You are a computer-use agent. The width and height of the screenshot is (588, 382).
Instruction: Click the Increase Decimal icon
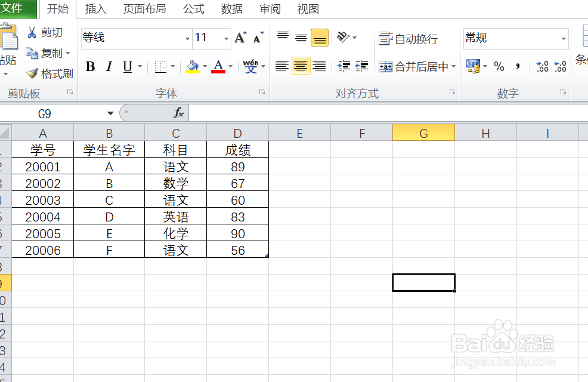click(541, 67)
